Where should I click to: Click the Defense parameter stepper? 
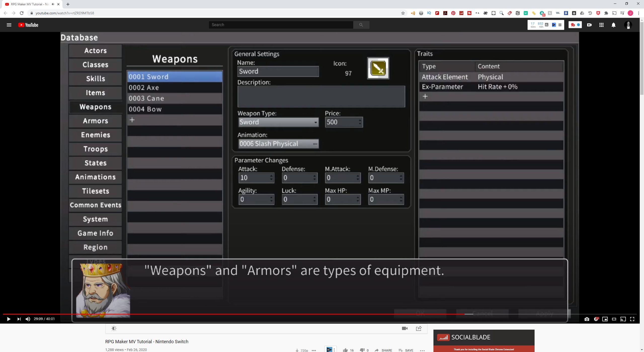299,178
